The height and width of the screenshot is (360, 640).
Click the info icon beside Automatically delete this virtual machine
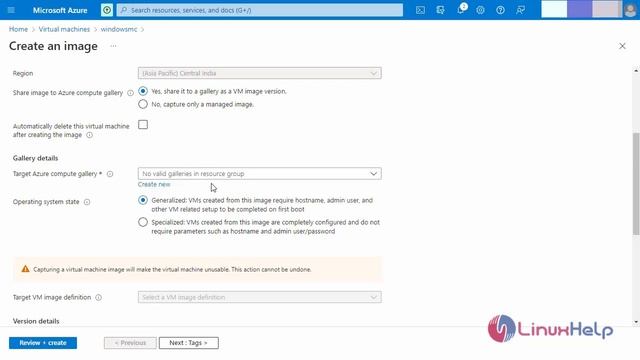click(89, 135)
